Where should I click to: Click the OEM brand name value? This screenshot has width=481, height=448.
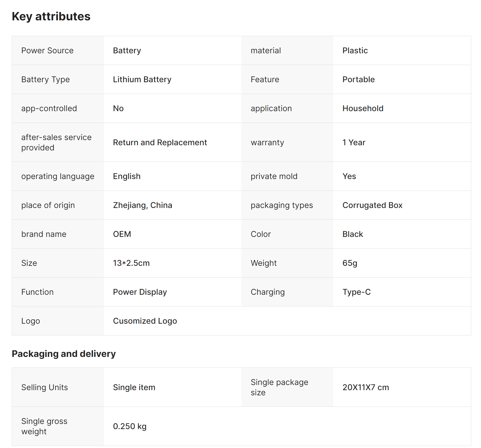[x=122, y=234]
